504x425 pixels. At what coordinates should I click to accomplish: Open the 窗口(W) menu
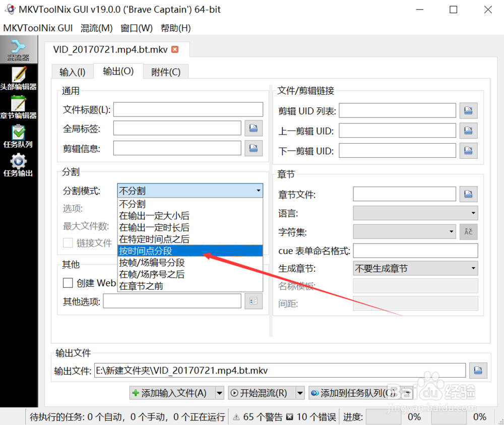click(137, 28)
